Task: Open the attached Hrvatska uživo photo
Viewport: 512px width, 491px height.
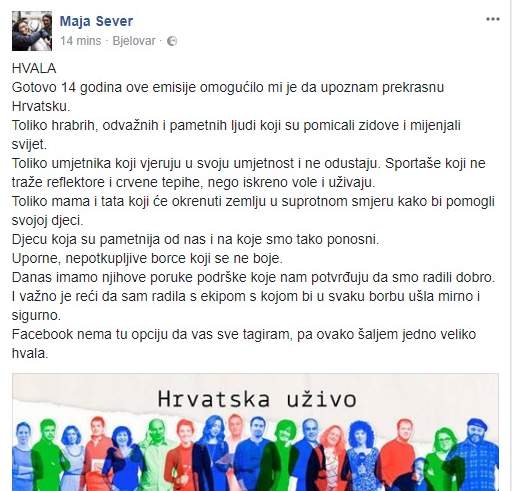Action: click(x=255, y=432)
